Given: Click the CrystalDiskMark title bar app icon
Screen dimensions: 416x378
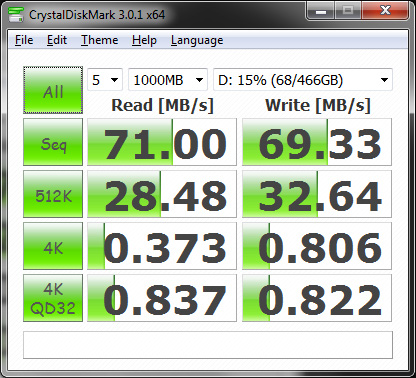Looking at the screenshot, I should (16, 14).
